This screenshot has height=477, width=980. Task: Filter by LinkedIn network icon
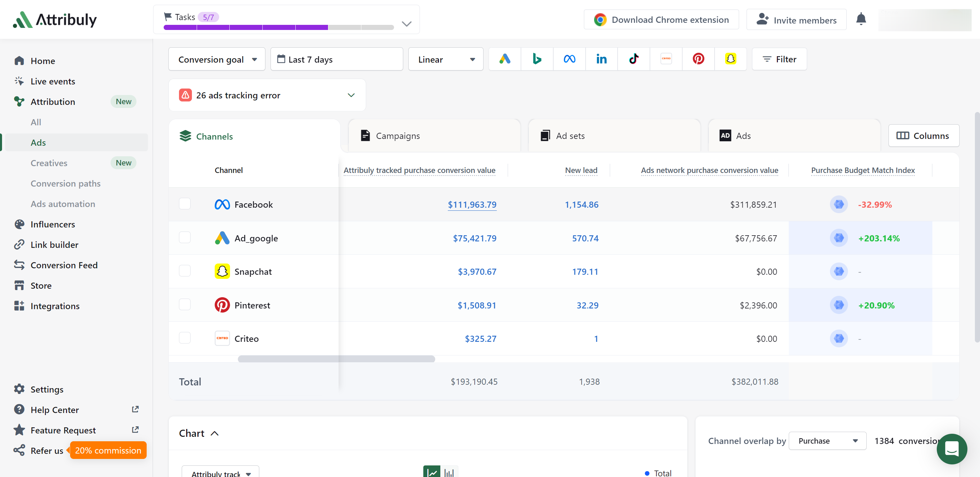[x=602, y=59]
